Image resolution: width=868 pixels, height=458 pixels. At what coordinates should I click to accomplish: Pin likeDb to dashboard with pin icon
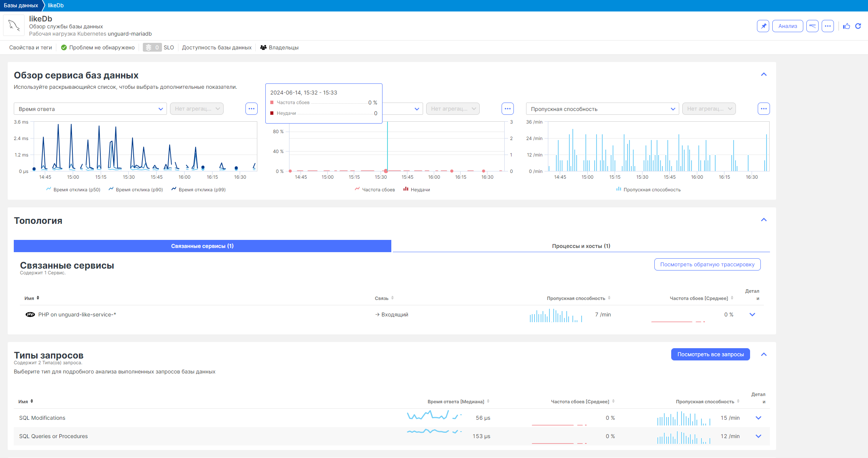[763, 26]
